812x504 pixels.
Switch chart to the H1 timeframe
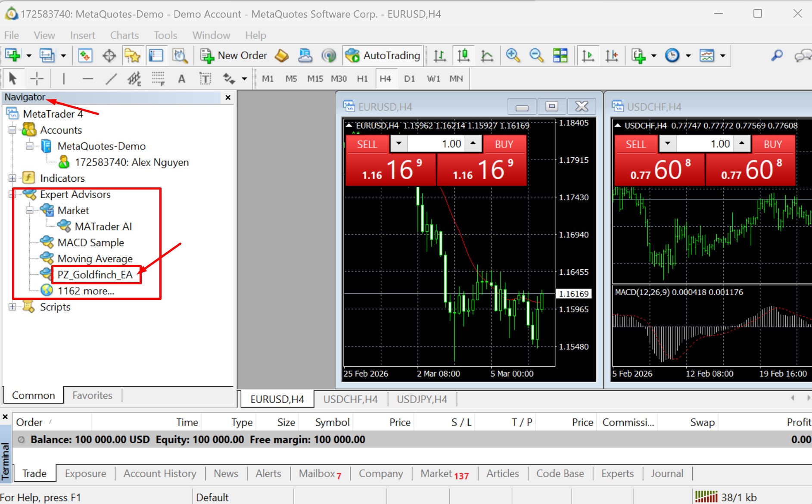click(362, 79)
